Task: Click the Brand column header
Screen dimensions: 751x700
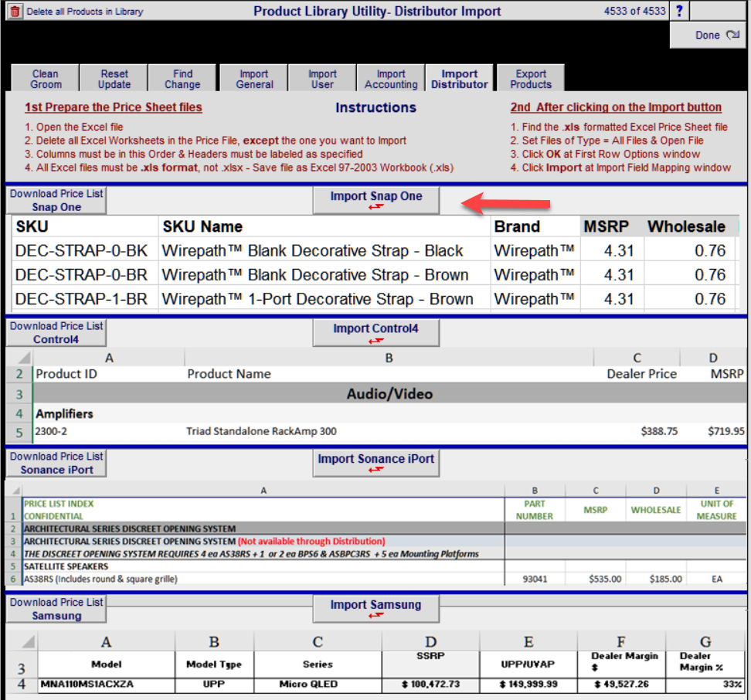Action: [x=535, y=226]
